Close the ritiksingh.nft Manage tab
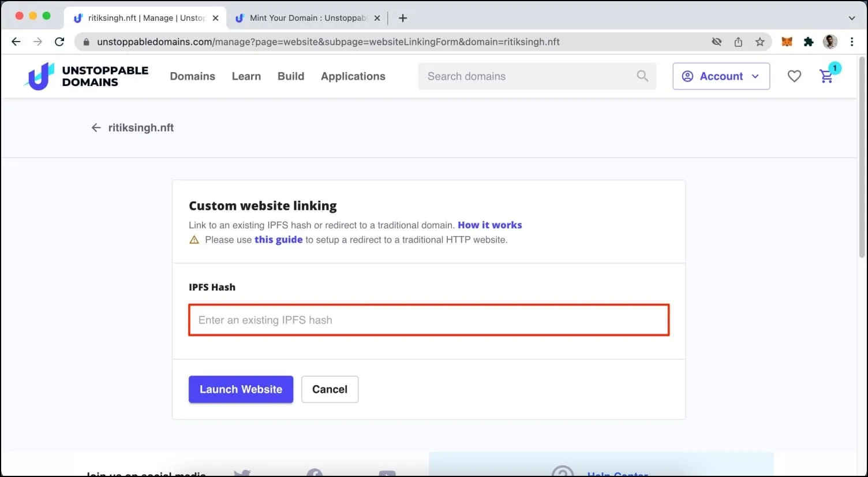Screen dimensions: 868x477 tap(215, 18)
